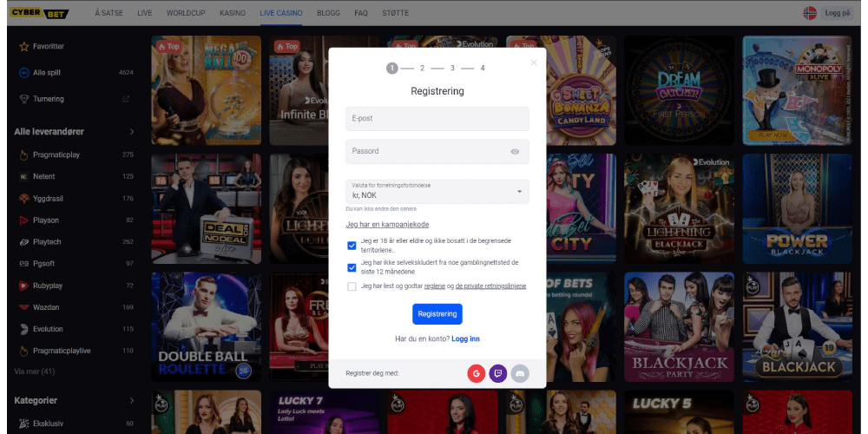
Task: Click the Logg inn link
Action: [465, 339]
